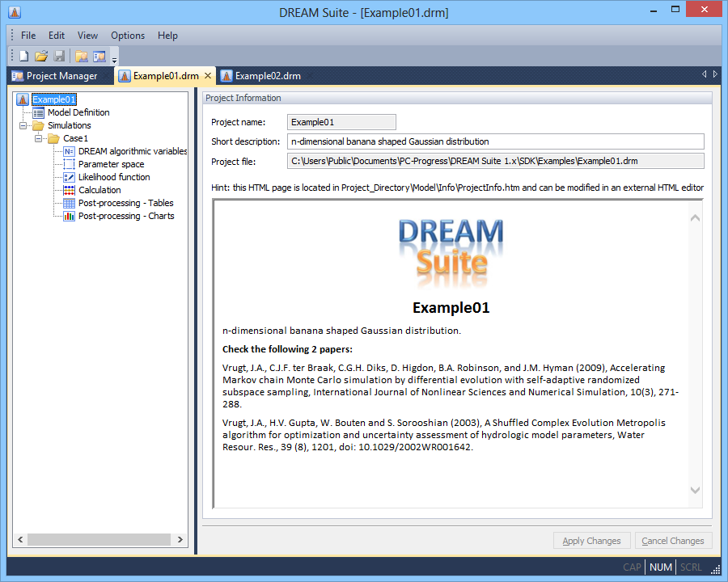Click the HTML info pane scroll up arrow
728x582 pixels.
[x=695, y=217]
